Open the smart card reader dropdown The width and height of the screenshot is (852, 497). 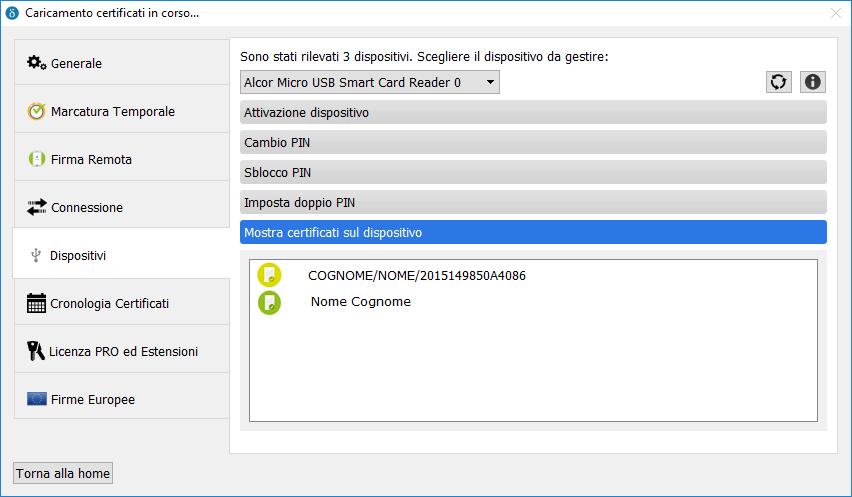[370, 82]
